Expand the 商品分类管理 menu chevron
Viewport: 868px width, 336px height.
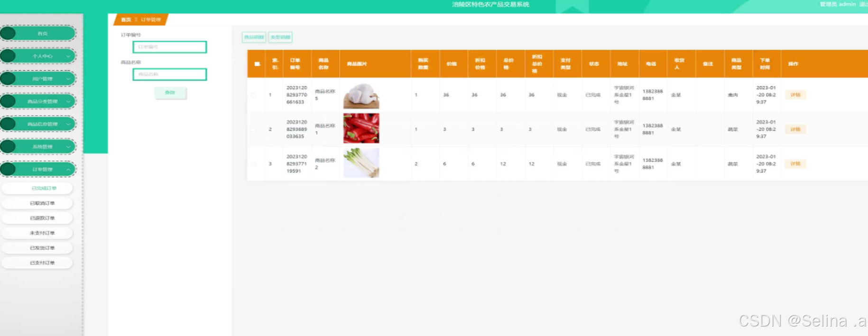click(68, 101)
